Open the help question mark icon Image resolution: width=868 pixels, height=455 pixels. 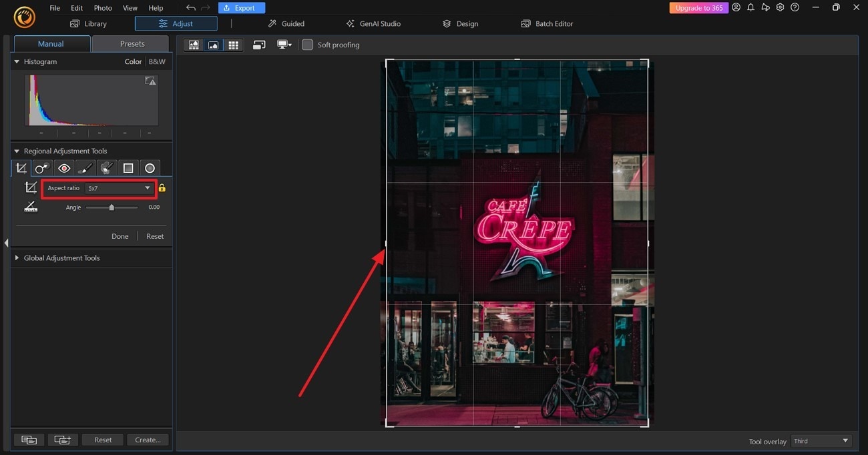[x=795, y=7]
